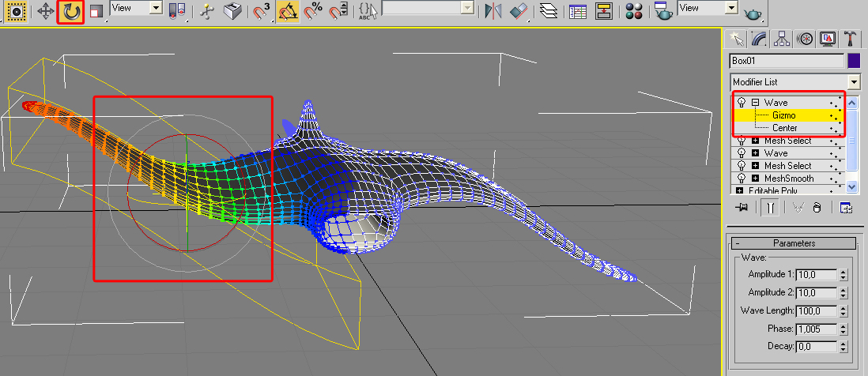Open the Render Scene dialog teapot icon
868x376 pixels.
[x=663, y=12]
